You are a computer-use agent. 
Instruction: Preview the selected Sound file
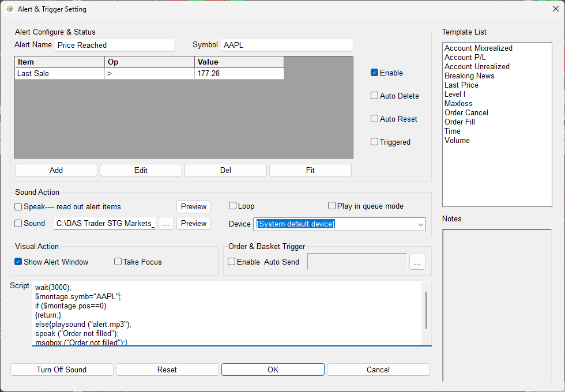click(194, 224)
